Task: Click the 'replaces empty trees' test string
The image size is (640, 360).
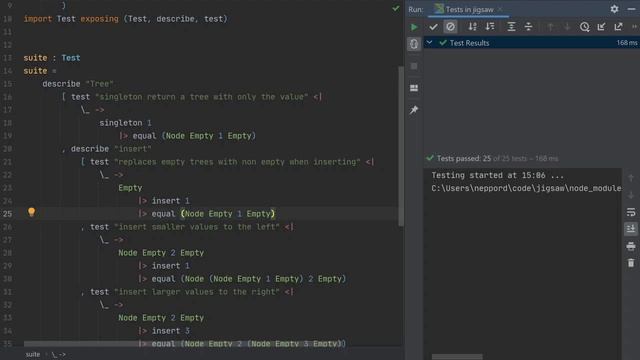Action: tap(238, 162)
